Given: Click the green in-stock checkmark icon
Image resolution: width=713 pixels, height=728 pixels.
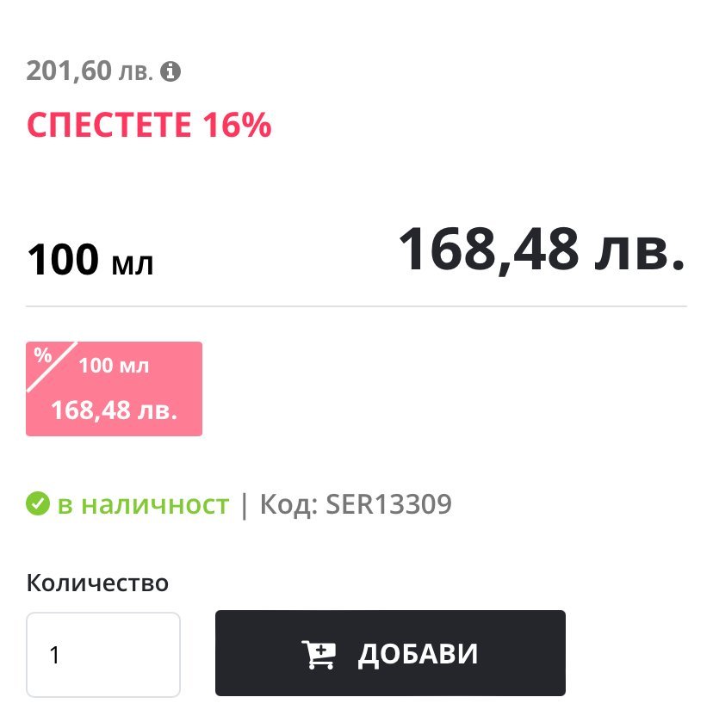Looking at the screenshot, I should (x=37, y=504).
